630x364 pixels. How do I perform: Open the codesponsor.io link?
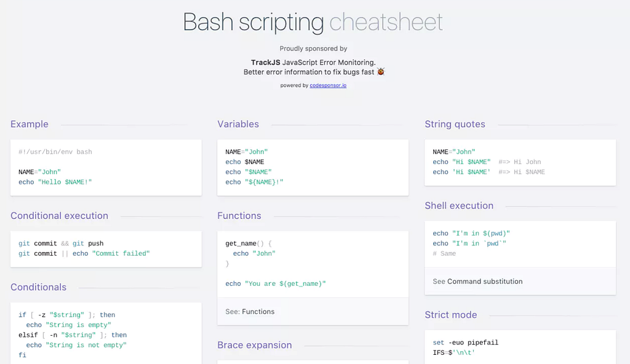point(328,85)
